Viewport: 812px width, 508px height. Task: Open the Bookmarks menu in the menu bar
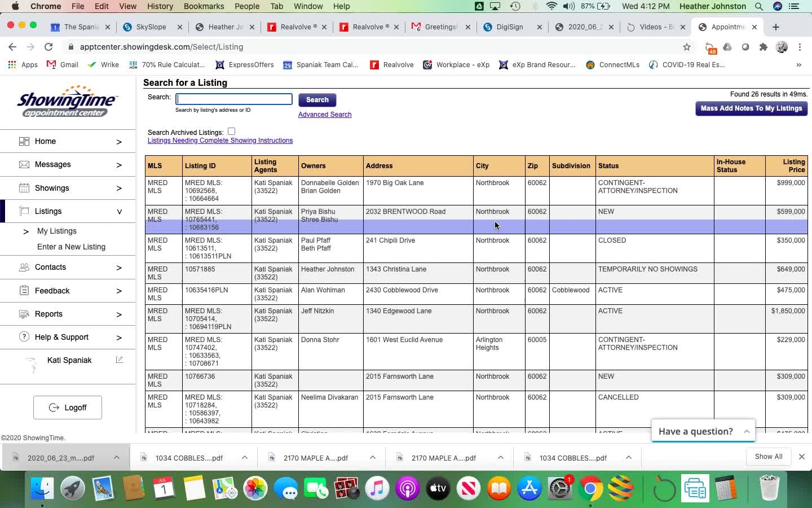point(204,6)
